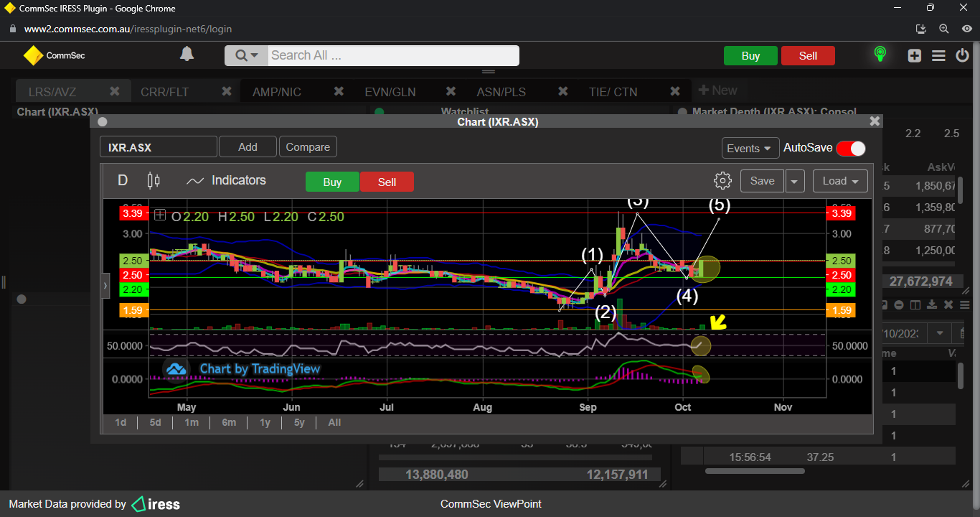Switch to the AMP/NIC tab
The height and width of the screenshot is (517, 980).
tap(277, 92)
